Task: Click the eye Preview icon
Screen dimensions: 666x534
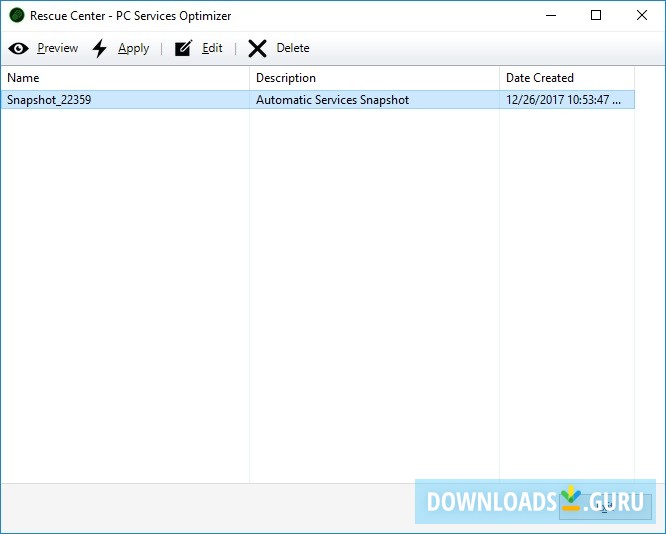Action: (18, 48)
